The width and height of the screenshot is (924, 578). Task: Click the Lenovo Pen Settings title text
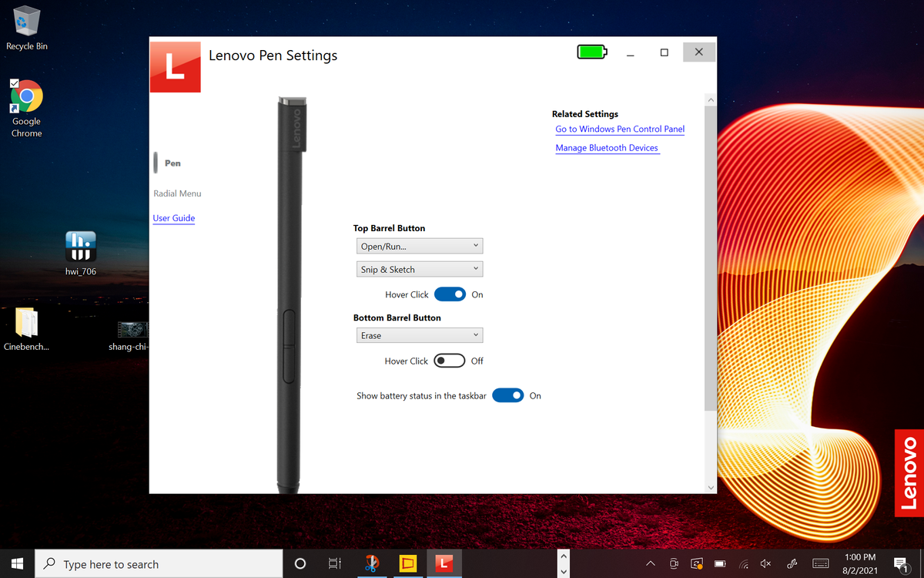click(273, 55)
